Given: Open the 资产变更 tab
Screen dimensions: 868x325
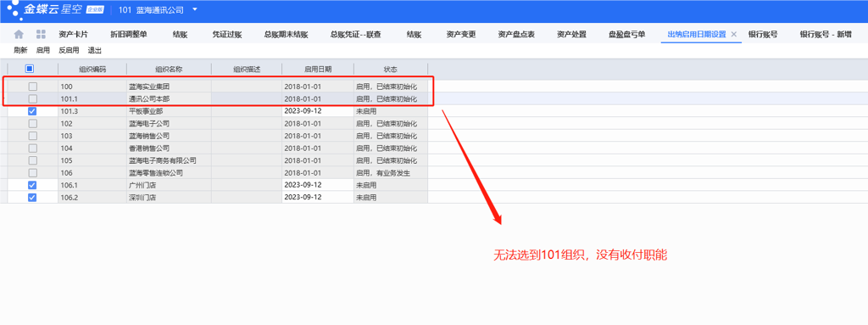Looking at the screenshot, I should pyautogui.click(x=461, y=35).
